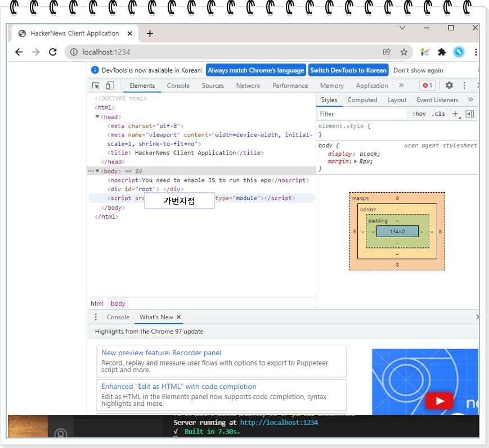This screenshot has height=448, width=489.
Task: Show more Styles pane tabs chevron
Action: tap(470, 99)
